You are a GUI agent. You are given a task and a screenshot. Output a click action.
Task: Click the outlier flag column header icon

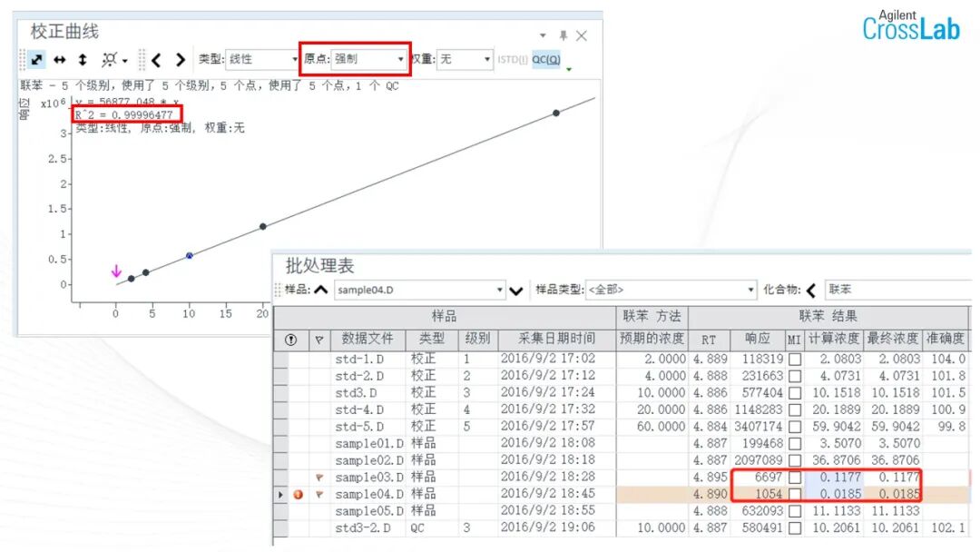[290, 340]
